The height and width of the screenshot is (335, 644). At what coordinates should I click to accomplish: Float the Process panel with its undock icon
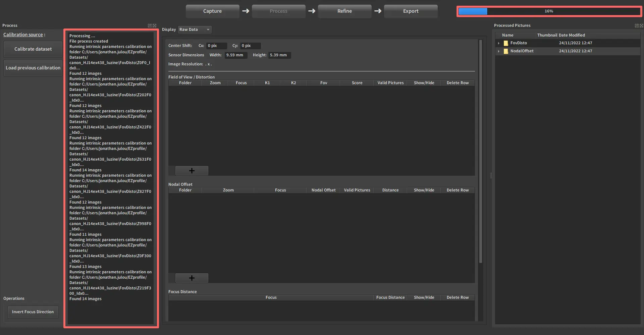point(150,26)
